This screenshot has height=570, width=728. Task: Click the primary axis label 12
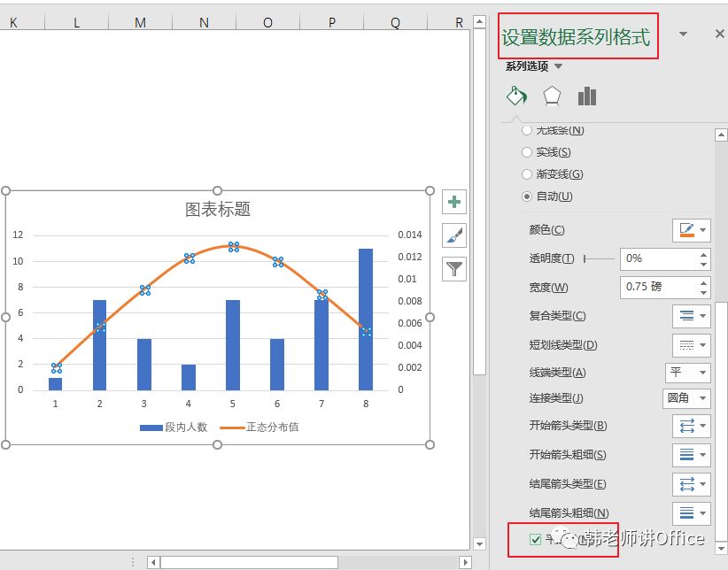click(18, 235)
